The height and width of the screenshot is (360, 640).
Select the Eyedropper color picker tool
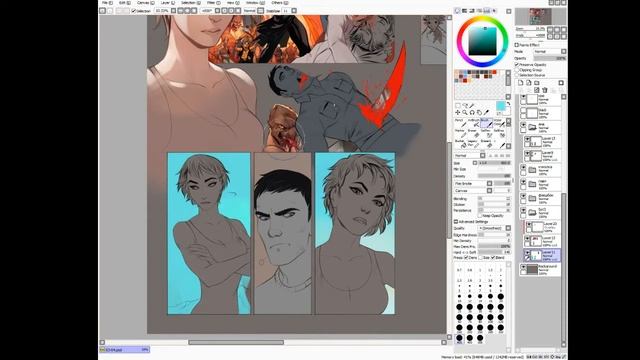pos(487,112)
